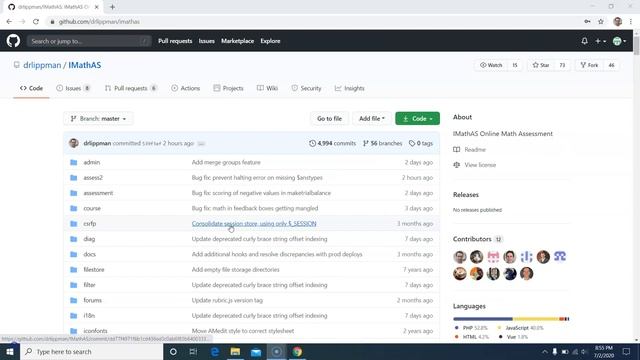Open the user avatar menu in GitHub header
Viewport: 640px width, 360px height.
(619, 41)
